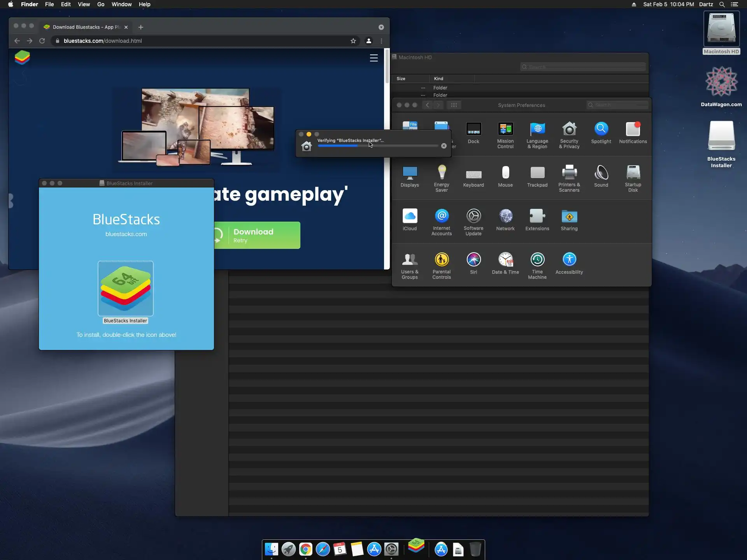747x560 pixels.
Task: Cancel the BlueStacks Installer verification
Action: pyautogui.click(x=444, y=146)
